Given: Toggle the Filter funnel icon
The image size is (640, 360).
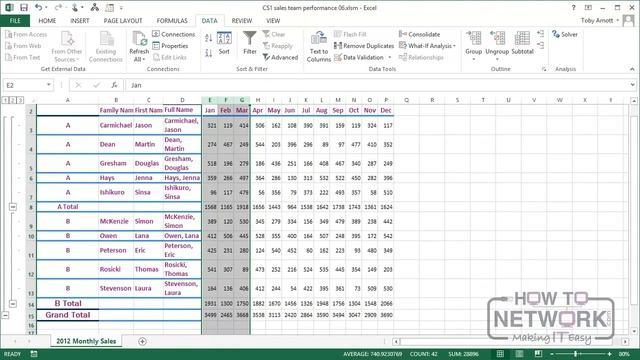Looking at the screenshot, I should [x=250, y=43].
